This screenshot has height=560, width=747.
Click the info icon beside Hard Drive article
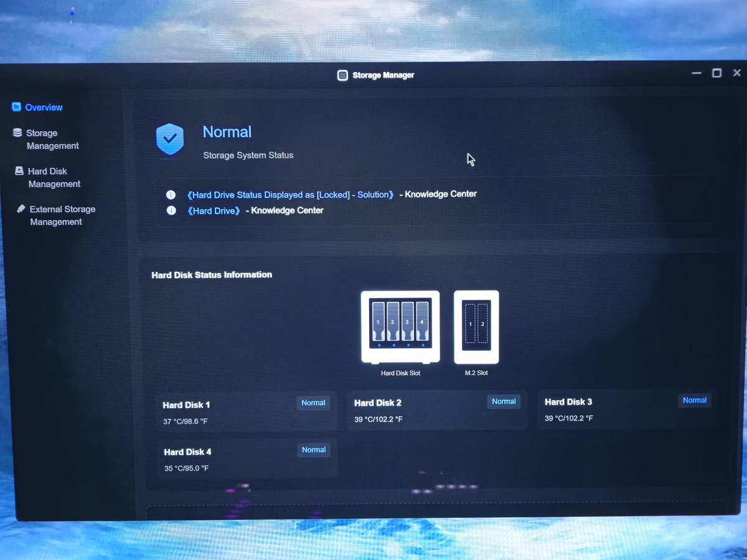click(171, 211)
